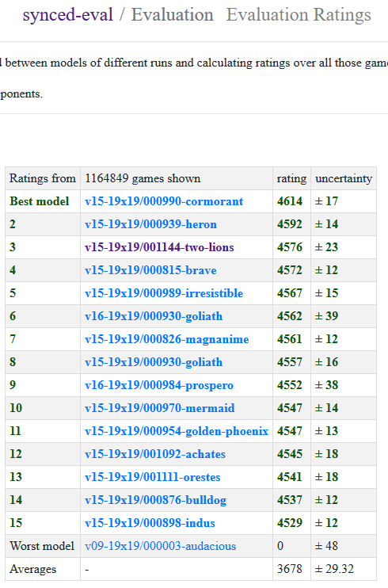Click the rating value 4576
Viewport: 388px width, 588px height.
tap(290, 247)
